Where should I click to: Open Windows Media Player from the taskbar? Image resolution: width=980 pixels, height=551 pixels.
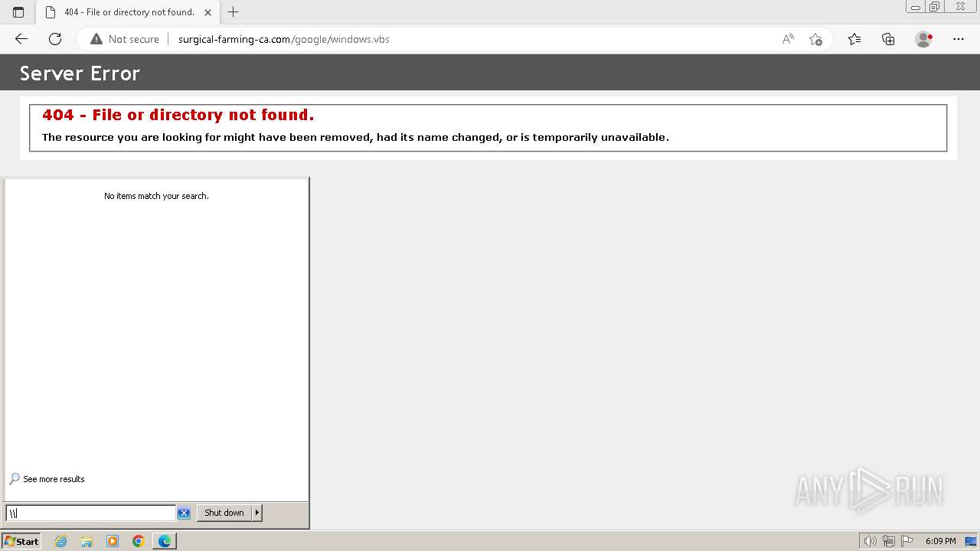(x=113, y=541)
